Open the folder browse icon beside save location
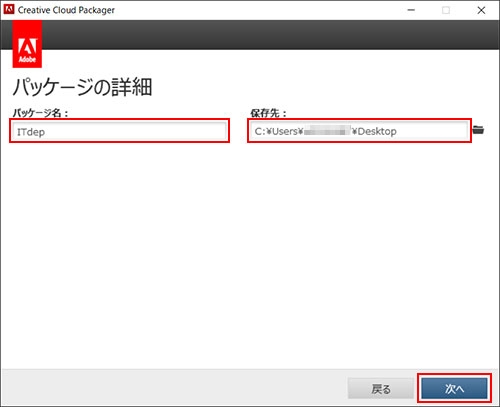Screen dimensions: 500x407 (479, 130)
